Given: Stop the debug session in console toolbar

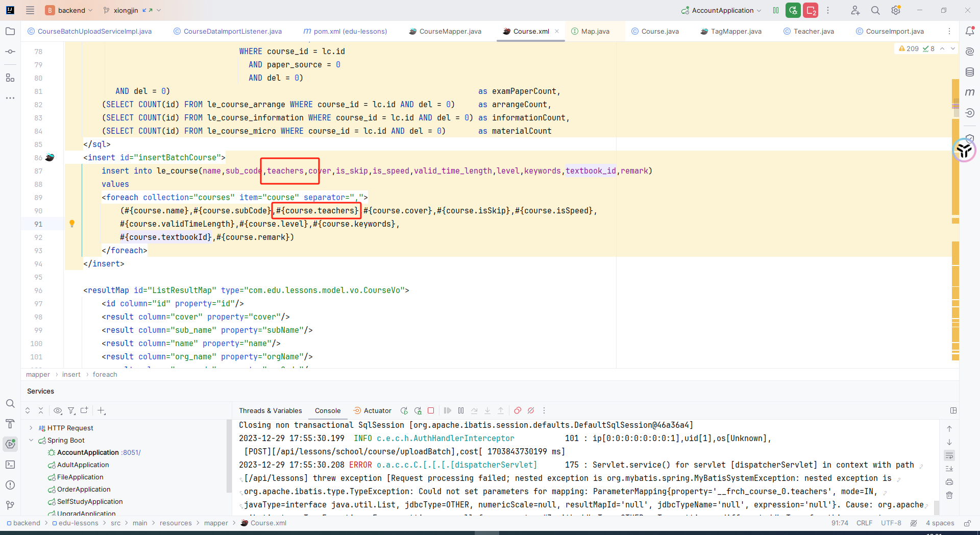Looking at the screenshot, I should tap(431, 410).
